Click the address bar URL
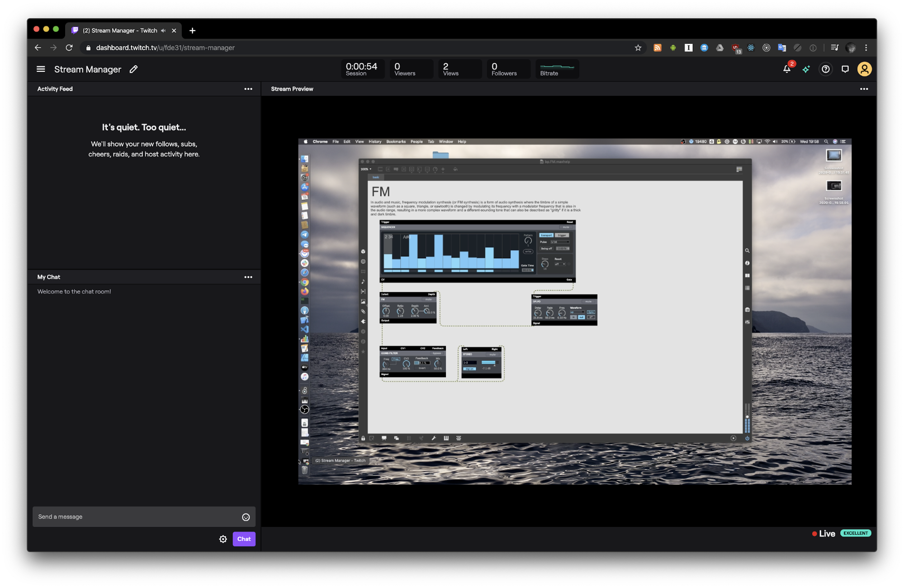The height and width of the screenshot is (588, 904). (x=165, y=47)
